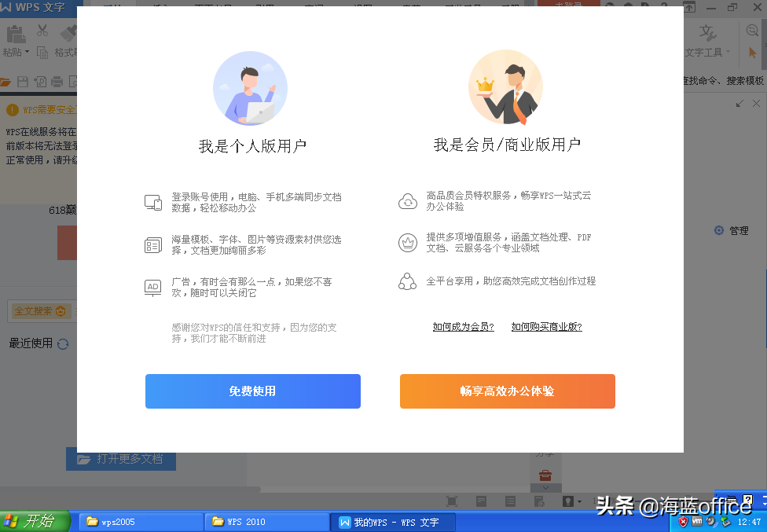Image resolution: width=767 pixels, height=532 pixels.
Task: Click the outline view icon in status bar
Action: pos(510,501)
